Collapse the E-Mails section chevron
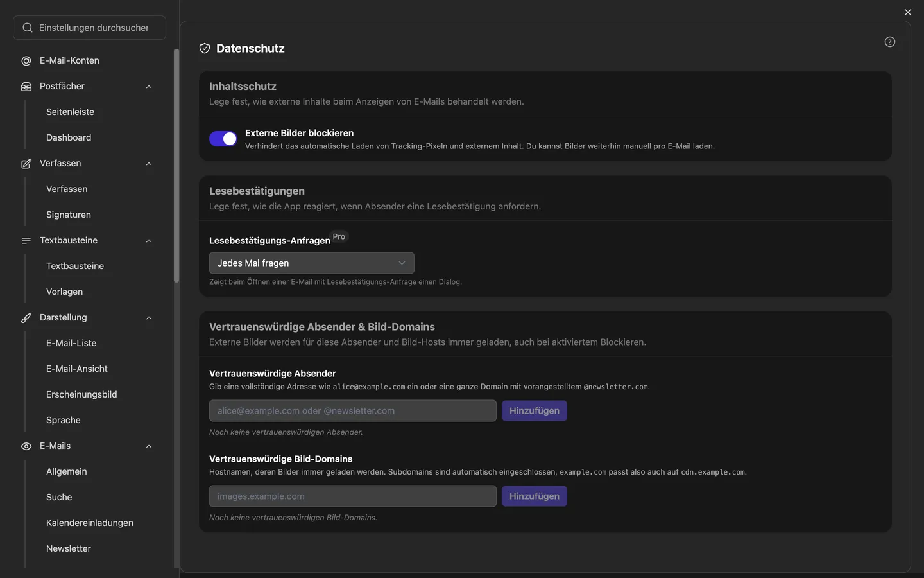924x578 pixels. point(149,446)
